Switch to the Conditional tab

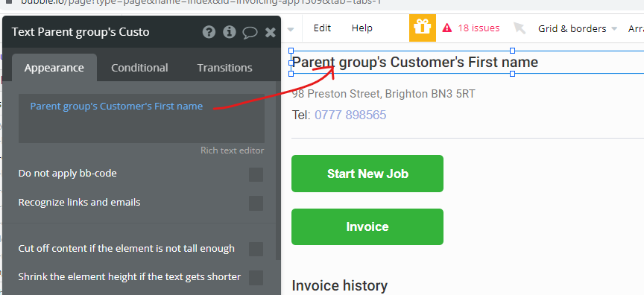click(x=139, y=68)
